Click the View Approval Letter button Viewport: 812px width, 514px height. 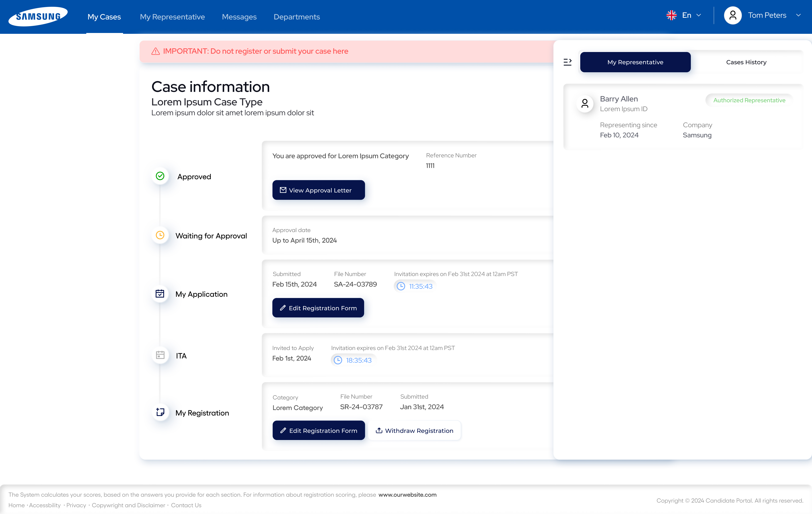point(318,190)
